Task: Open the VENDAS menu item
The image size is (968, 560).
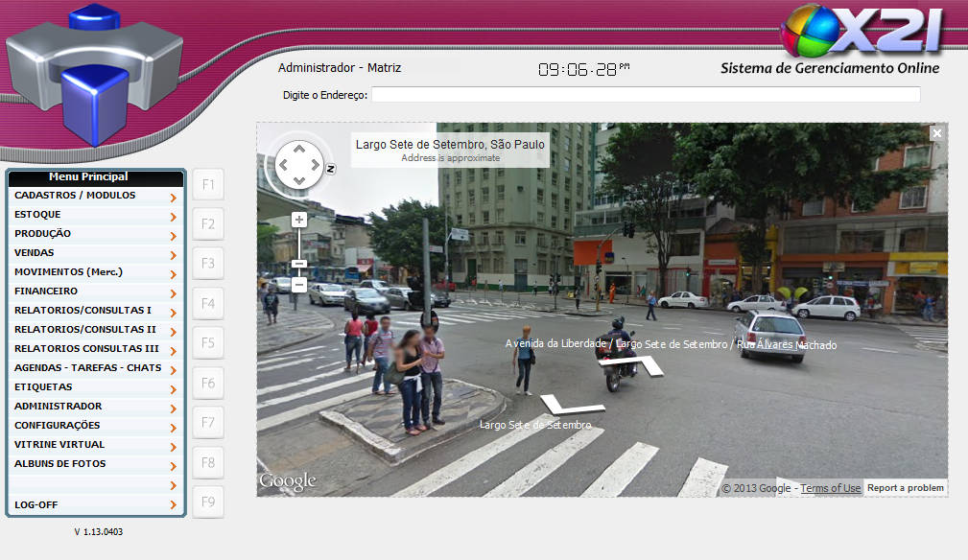Action: [35, 253]
